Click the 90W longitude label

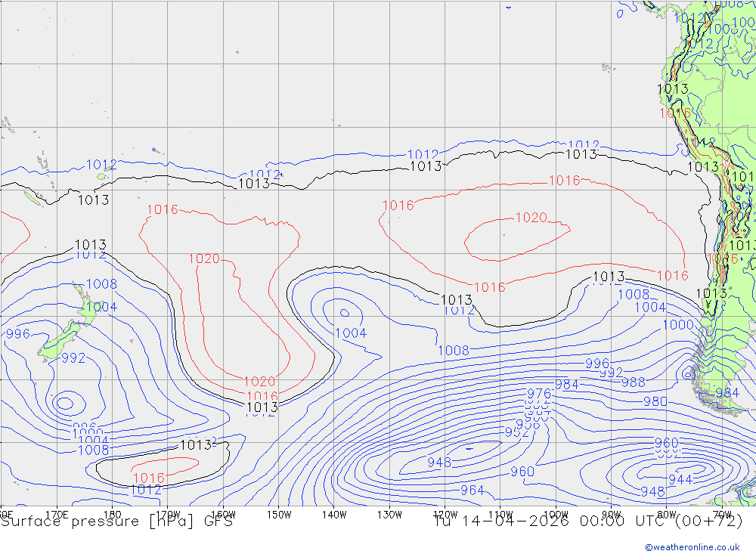612,515
